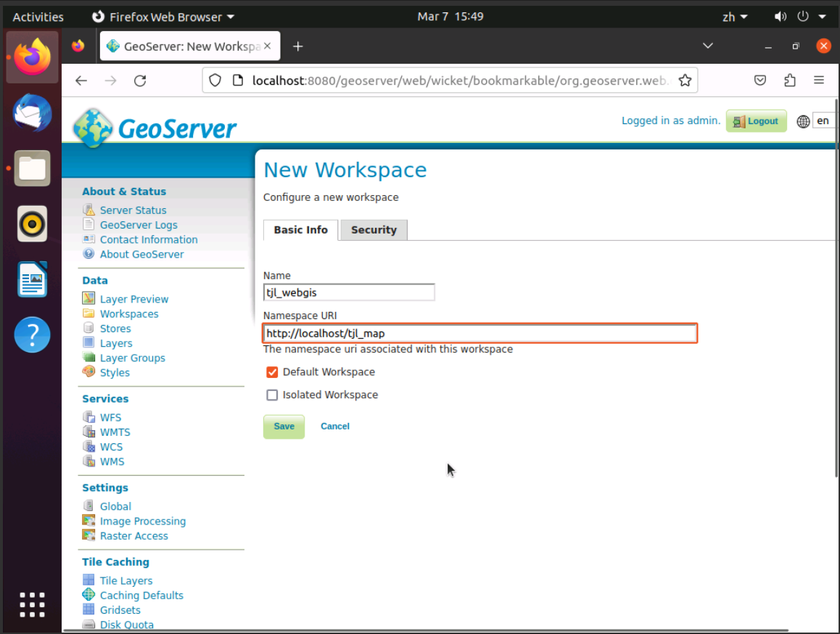Click the clock showing Mar 7 15:49
840x634 pixels.
pos(450,17)
